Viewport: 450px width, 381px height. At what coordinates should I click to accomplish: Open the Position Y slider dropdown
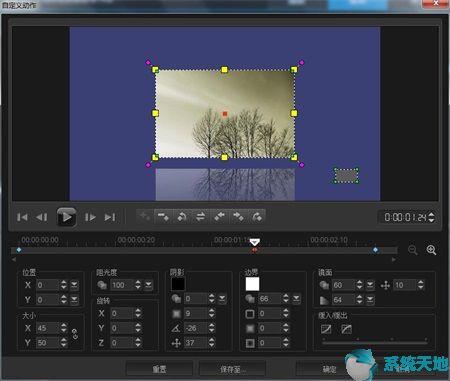click(x=74, y=300)
